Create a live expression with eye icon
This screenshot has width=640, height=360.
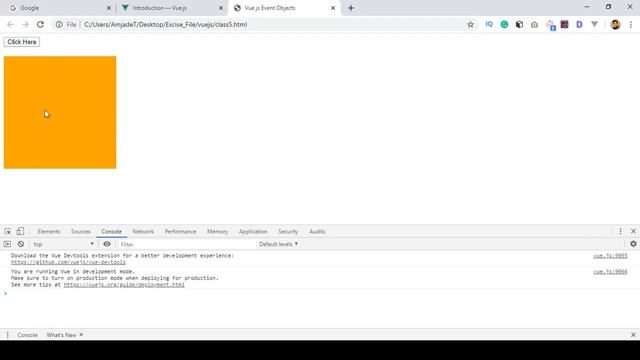click(x=107, y=244)
